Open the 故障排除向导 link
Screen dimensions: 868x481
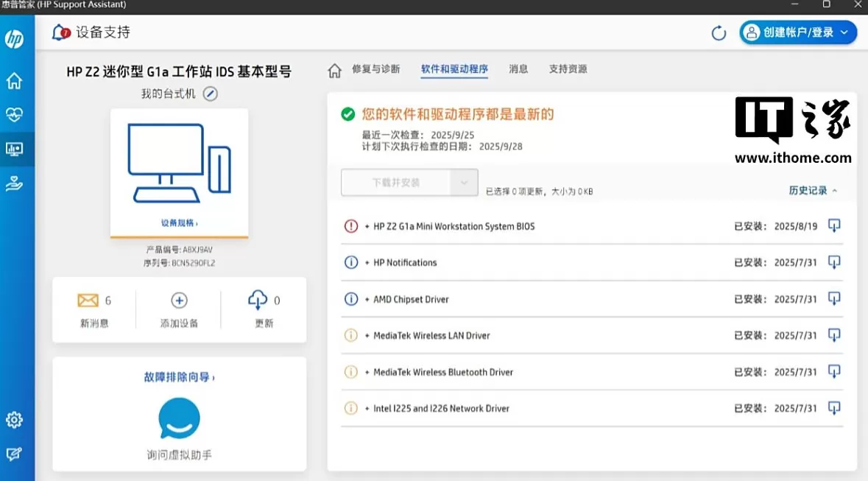(179, 377)
